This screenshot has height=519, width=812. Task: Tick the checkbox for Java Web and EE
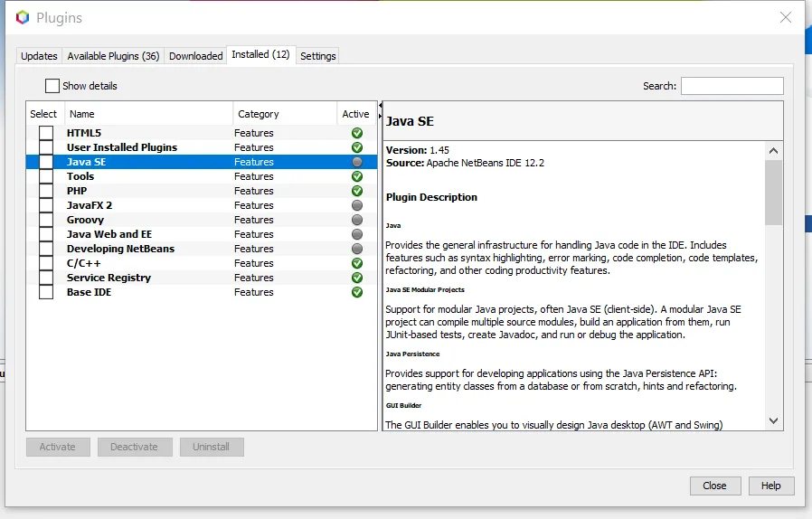46,235
